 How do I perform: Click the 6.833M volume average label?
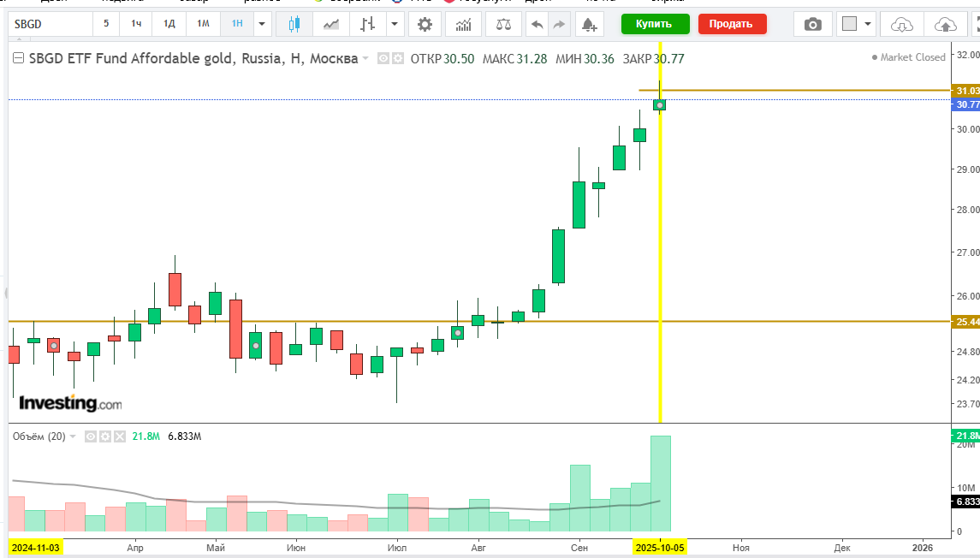[965, 502]
